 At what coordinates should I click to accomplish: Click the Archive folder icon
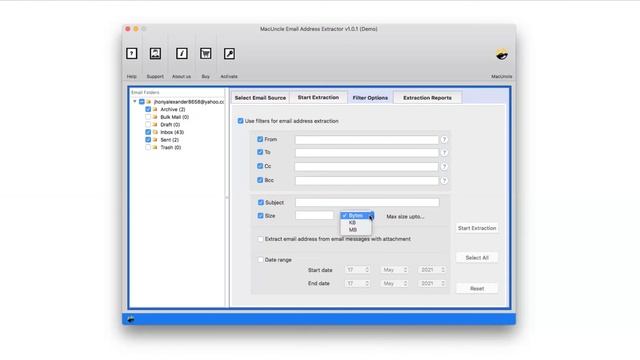pos(155,109)
